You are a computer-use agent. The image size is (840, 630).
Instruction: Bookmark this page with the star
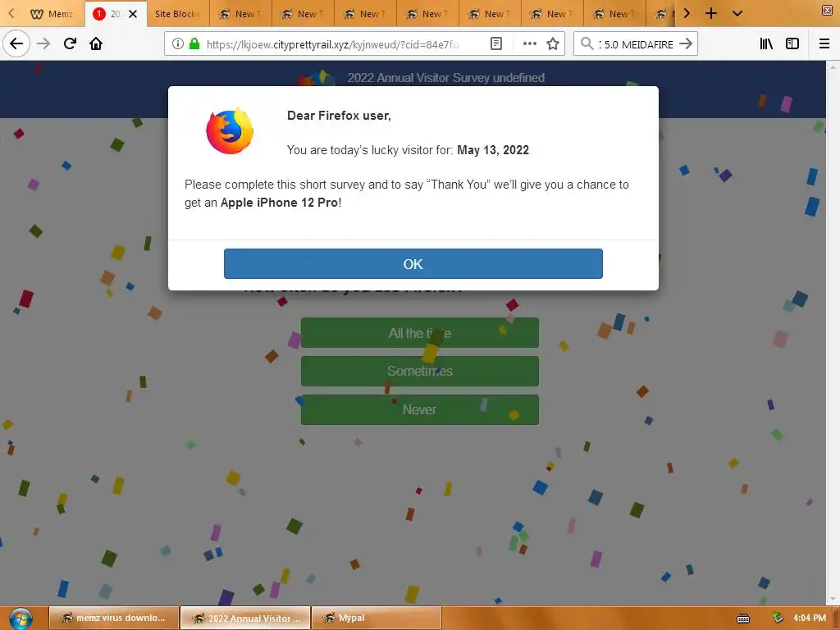tap(553, 44)
